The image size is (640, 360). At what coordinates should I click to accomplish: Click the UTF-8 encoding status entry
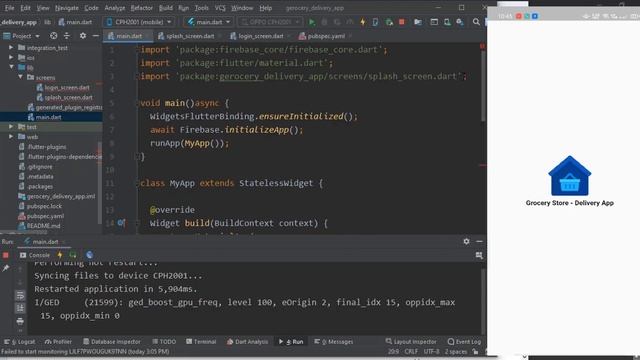coord(431,351)
